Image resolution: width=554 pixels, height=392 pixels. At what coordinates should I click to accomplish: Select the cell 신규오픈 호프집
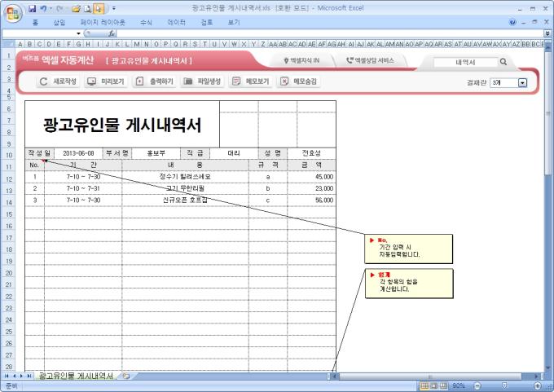point(185,200)
